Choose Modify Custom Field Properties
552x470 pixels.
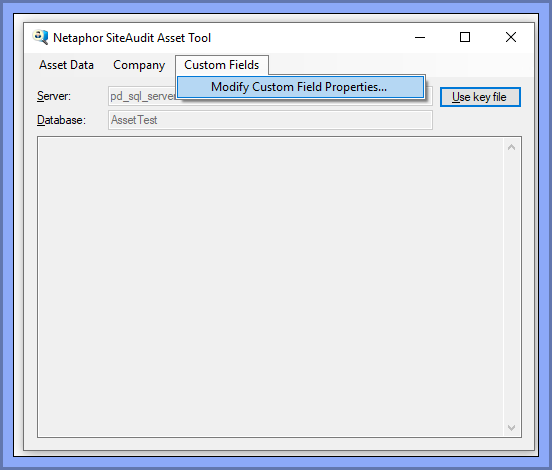click(x=300, y=87)
